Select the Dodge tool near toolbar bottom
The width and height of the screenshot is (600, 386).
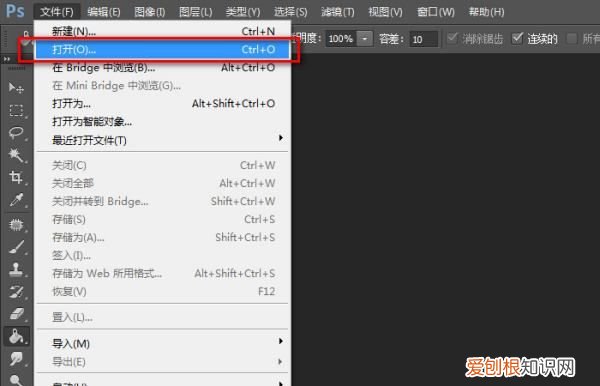pyautogui.click(x=16, y=379)
